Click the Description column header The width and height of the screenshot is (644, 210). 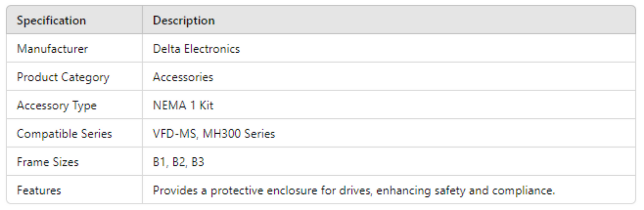184,21
